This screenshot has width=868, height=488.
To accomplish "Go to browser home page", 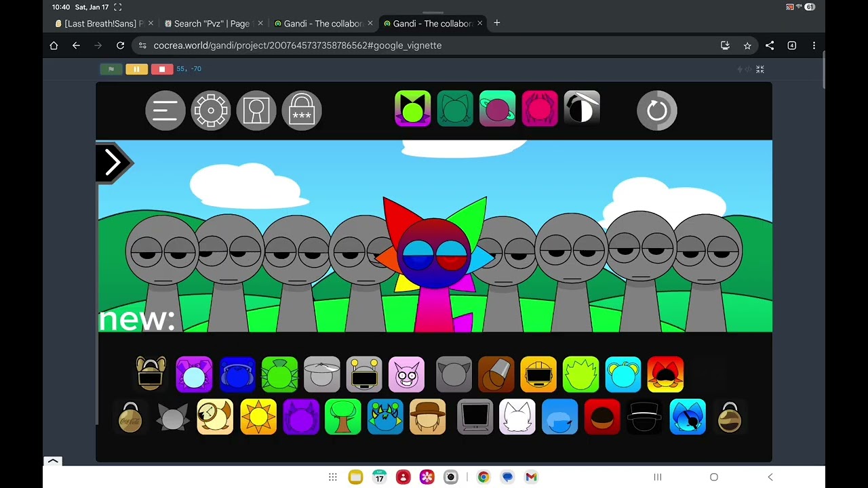I will pos(54,45).
